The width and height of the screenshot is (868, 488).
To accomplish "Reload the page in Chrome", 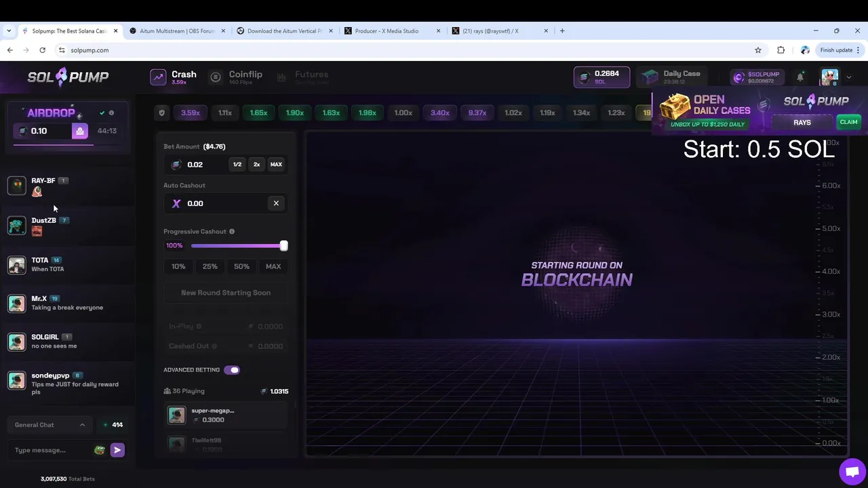I will tap(42, 50).
